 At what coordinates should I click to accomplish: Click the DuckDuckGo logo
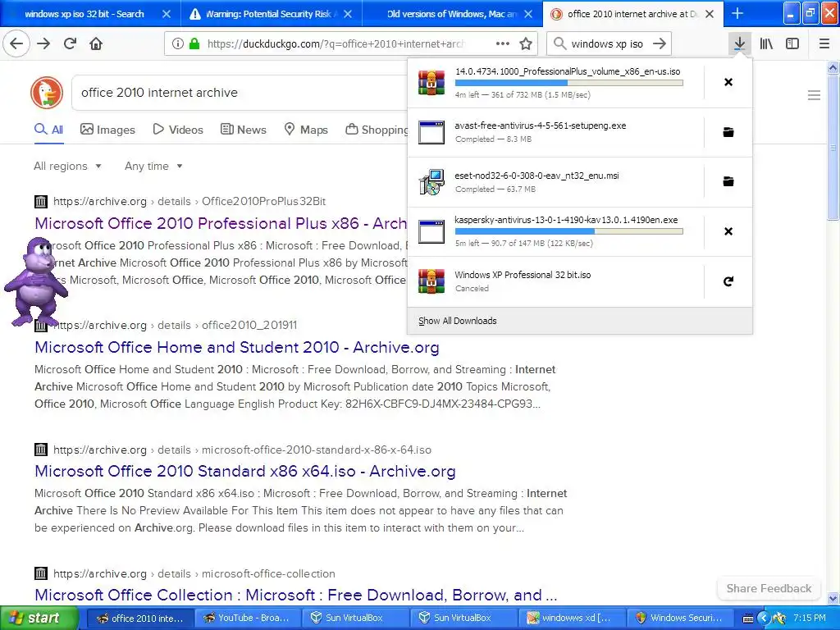click(47, 93)
